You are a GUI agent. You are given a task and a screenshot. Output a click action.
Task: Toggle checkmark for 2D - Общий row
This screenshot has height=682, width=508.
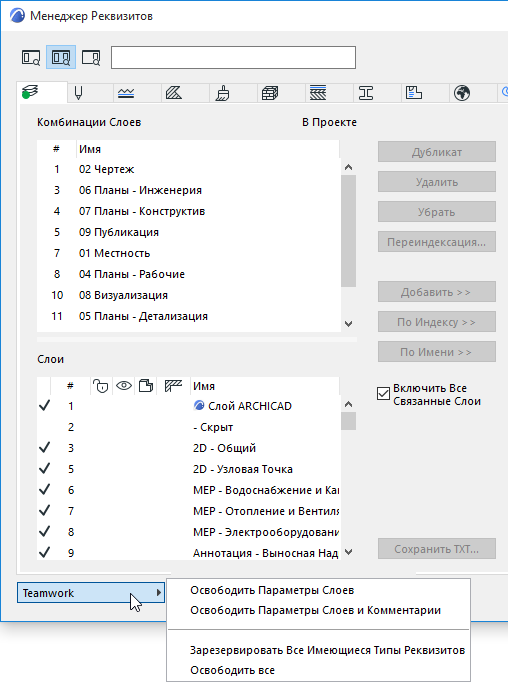click(44, 448)
